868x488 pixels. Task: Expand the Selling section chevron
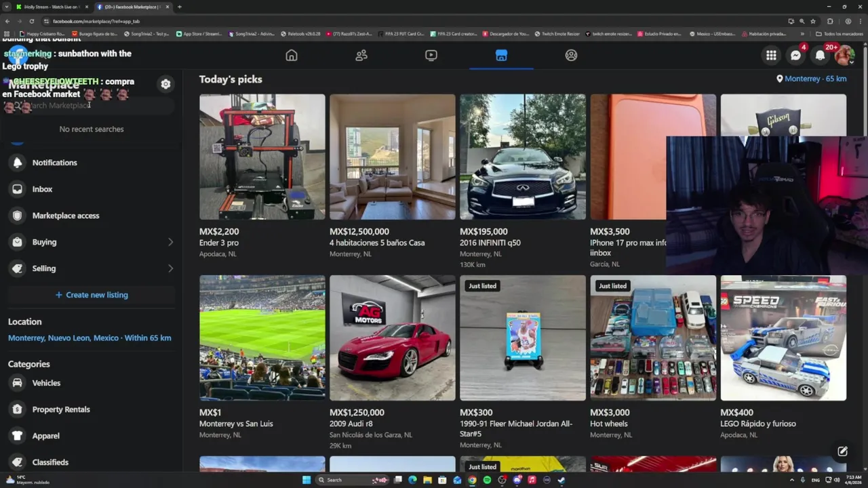170,268
